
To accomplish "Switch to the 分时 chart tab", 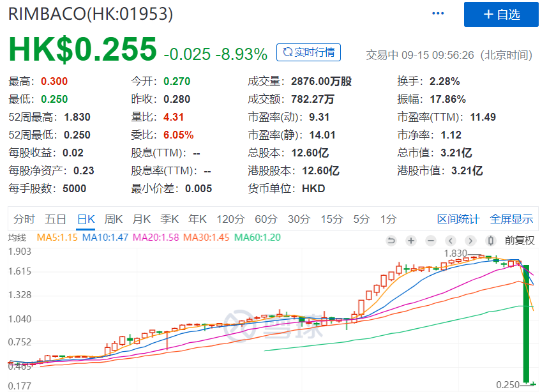I will click(24, 219).
